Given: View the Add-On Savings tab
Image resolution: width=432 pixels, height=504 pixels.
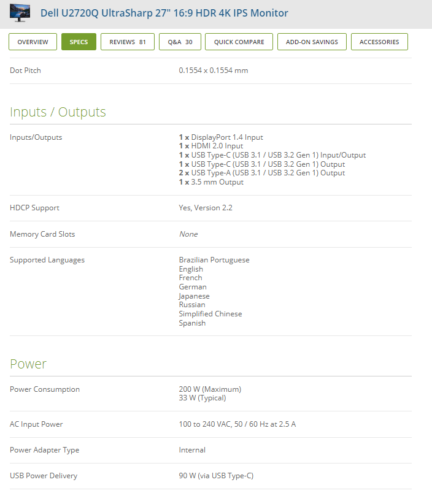Looking at the screenshot, I should [x=312, y=42].
